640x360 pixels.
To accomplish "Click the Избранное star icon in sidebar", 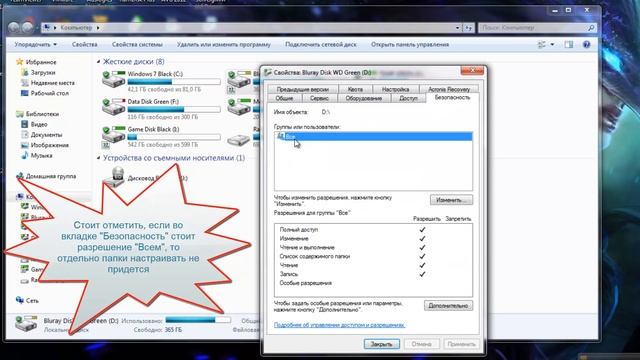I will coord(19,62).
